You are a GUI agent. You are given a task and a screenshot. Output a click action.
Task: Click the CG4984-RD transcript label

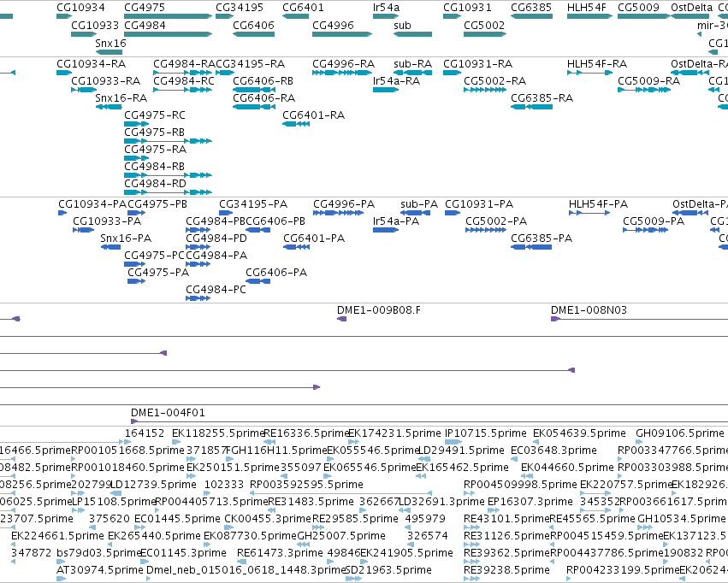(155, 183)
